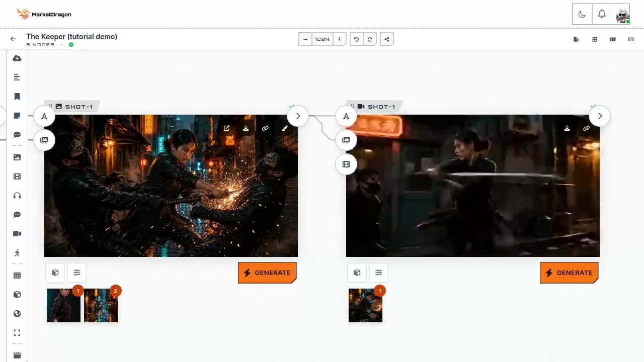Image resolution: width=644 pixels, height=362 pixels.
Task: Click the 120% zoom level value
Action: [x=323, y=39]
